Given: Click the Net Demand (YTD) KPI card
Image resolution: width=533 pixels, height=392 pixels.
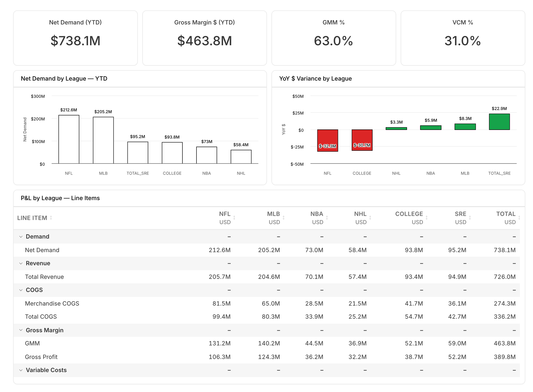Looking at the screenshot, I should pos(75,38).
